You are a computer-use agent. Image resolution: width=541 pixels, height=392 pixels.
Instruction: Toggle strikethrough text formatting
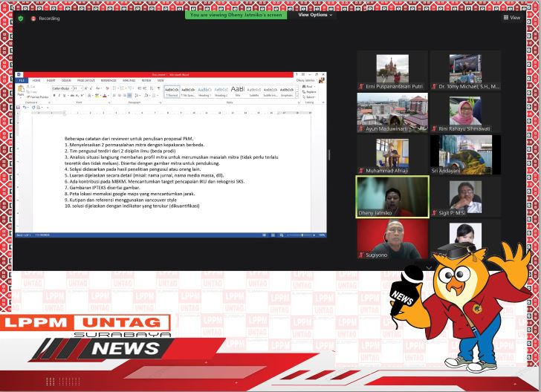(72, 95)
